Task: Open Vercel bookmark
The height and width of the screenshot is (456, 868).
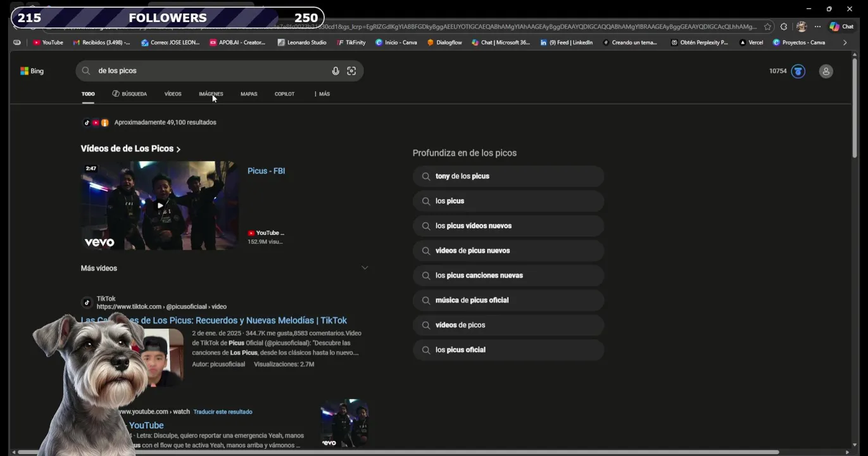Action: (x=751, y=42)
